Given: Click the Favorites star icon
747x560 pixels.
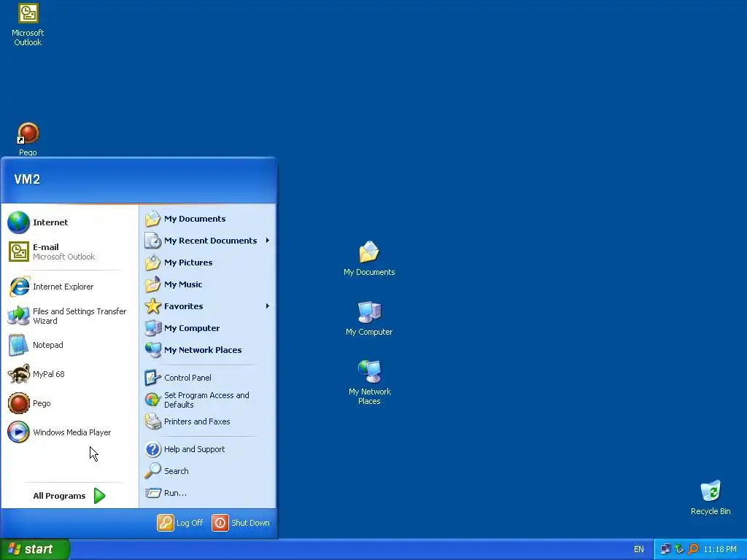Looking at the screenshot, I should pos(153,306).
